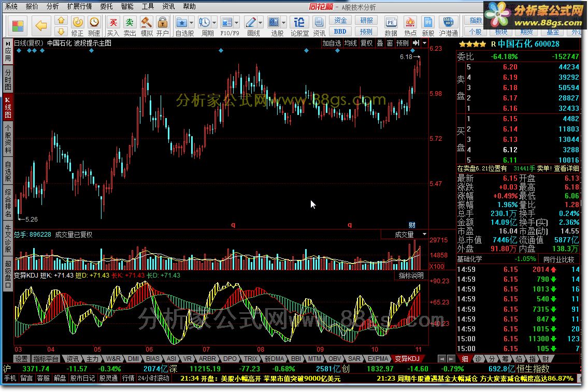Screen dimensions: 588x392
Task: Expand the 选股 dropdown arrow
Action: pos(283,23)
